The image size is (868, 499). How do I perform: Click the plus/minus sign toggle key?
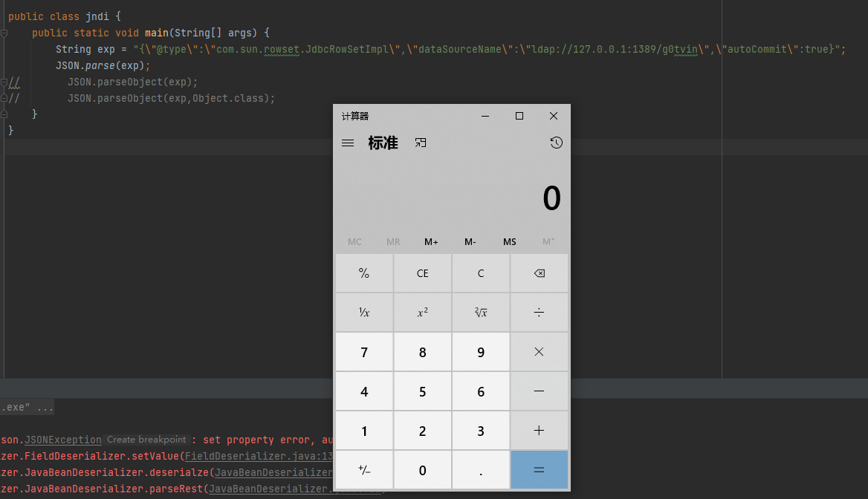(x=364, y=470)
